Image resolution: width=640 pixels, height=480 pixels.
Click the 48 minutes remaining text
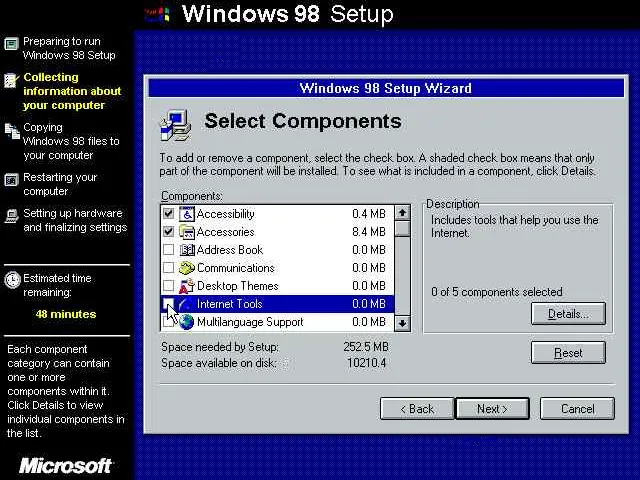(66, 314)
